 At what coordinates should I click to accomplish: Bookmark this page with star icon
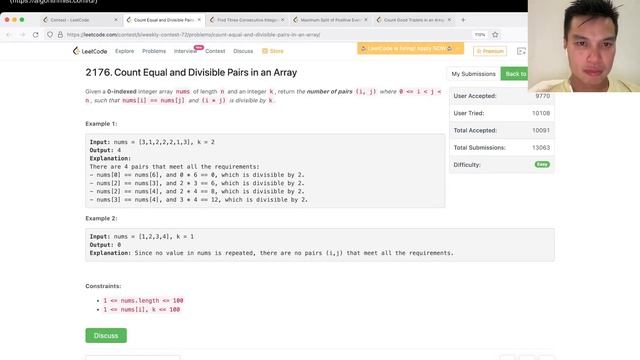(495, 35)
